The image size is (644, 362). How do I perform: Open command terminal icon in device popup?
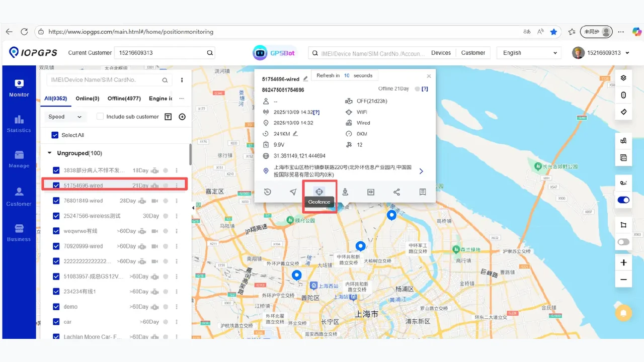point(371,192)
